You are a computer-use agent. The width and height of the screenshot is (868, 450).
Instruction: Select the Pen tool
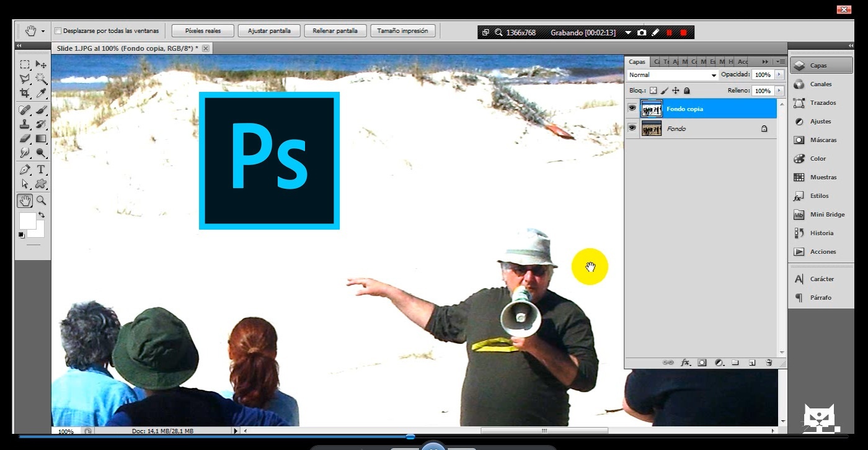click(25, 169)
